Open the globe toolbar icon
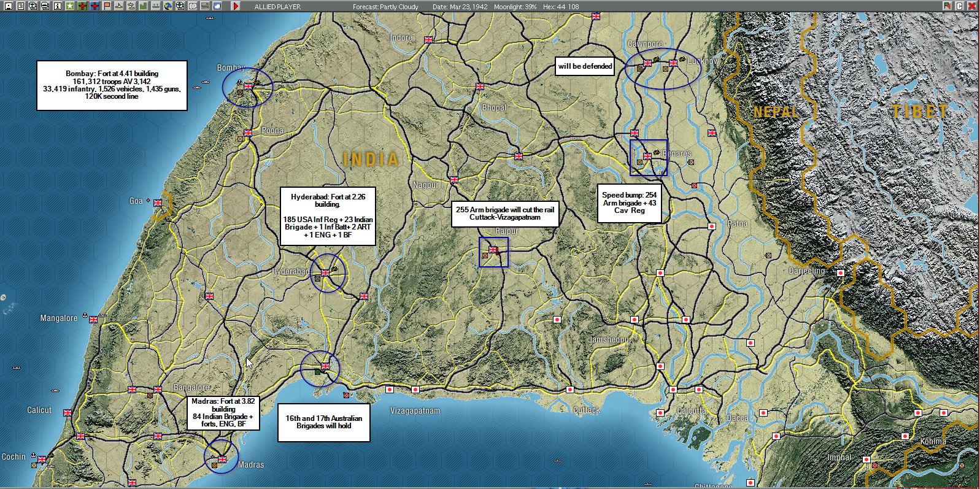This screenshot has width=980, height=489. 168,6
